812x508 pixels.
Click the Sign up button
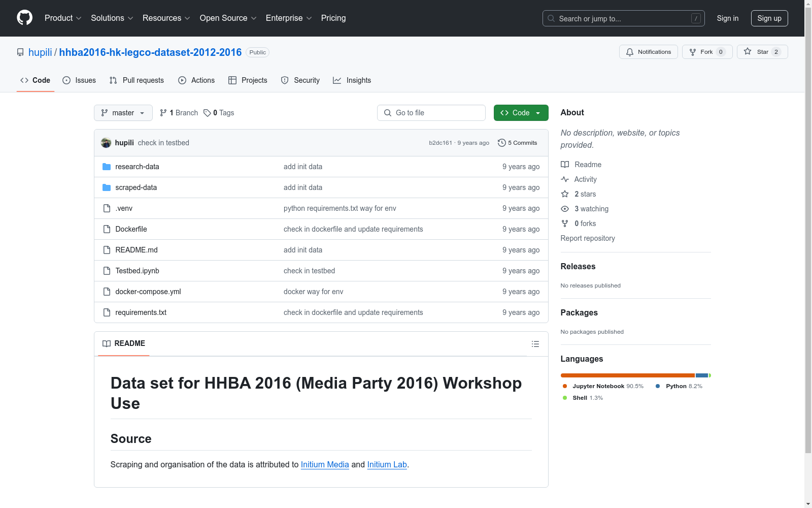tap(769, 18)
